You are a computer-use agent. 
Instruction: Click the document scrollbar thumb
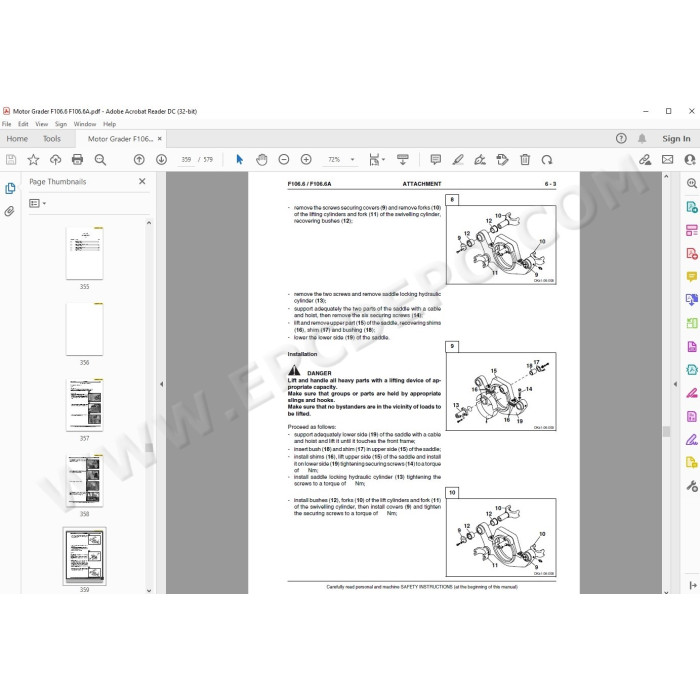(666, 431)
